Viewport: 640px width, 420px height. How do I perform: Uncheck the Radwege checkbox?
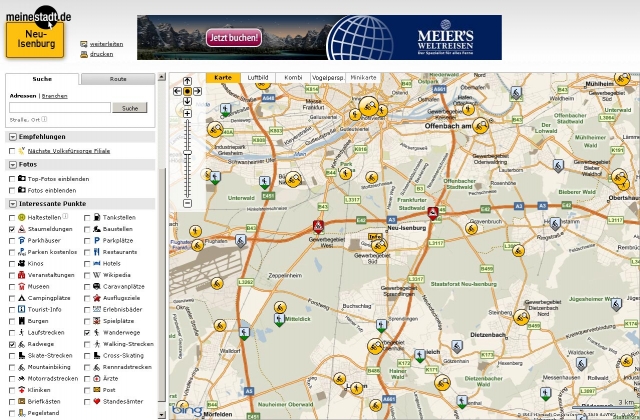point(12,344)
